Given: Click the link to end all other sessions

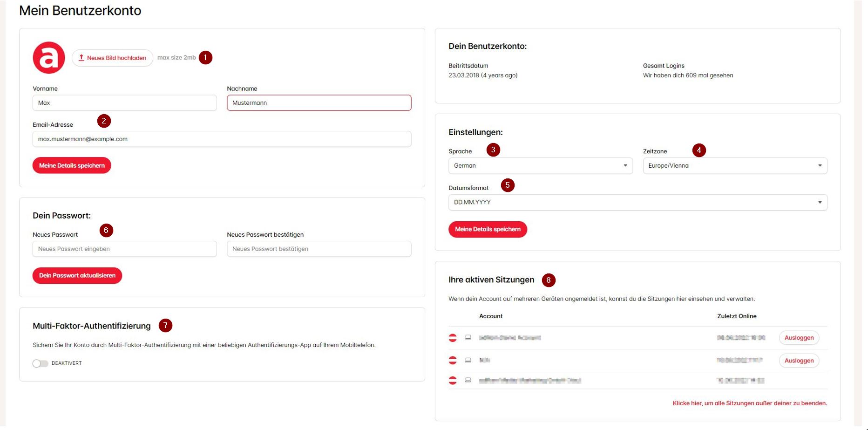Looking at the screenshot, I should click(750, 403).
